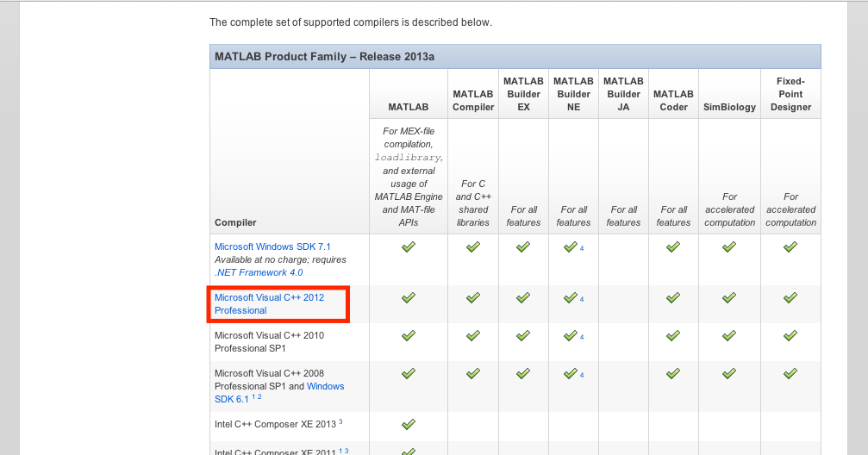Open footnote 2 after Windows SDK 6.1
Screen dimensions: 868x455
pos(259,397)
